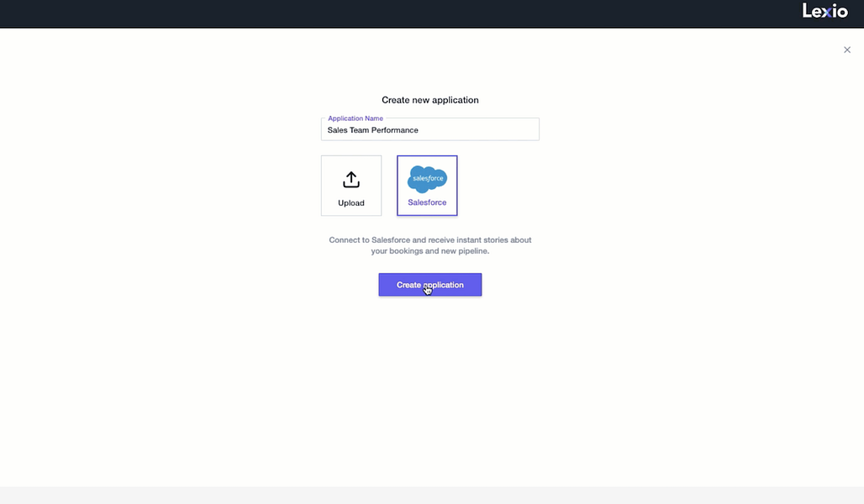Edit the Application Name field
Viewport: 864px width, 504px height.
pos(429,129)
